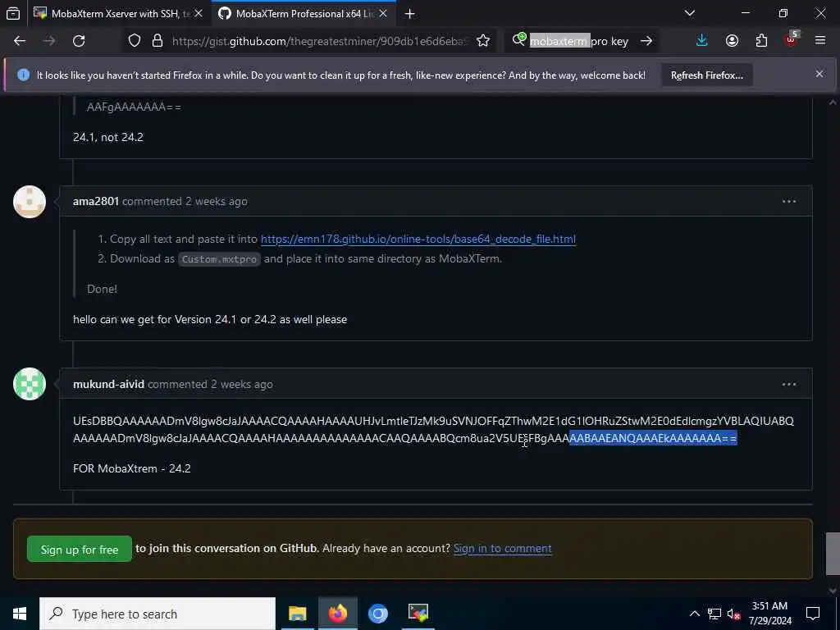Open the uBlock Origin extension icon
Viewport: 840px width, 630px height.
(792, 39)
